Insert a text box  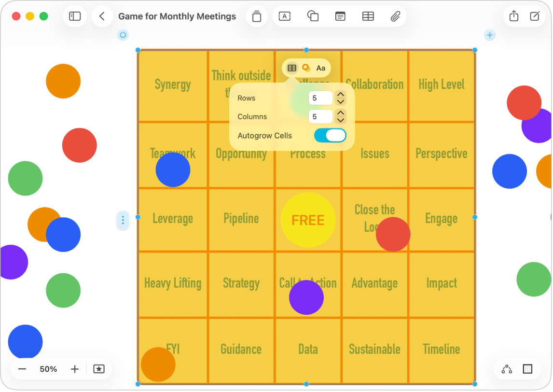pyautogui.click(x=284, y=16)
